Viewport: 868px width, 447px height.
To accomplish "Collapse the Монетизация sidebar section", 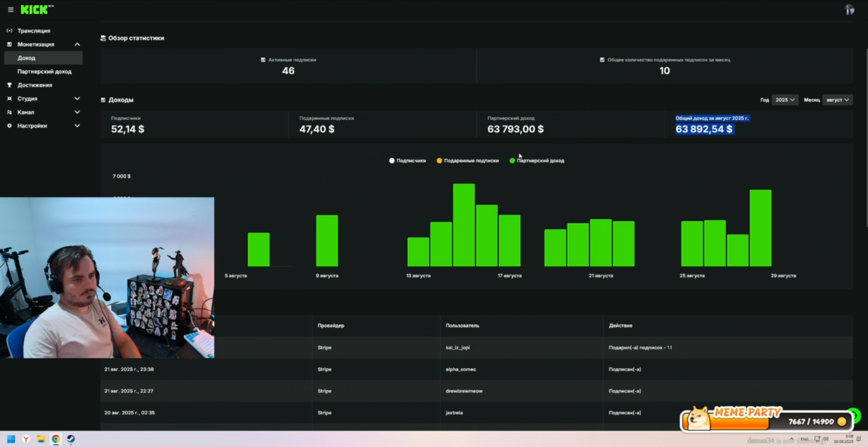I will [x=77, y=44].
